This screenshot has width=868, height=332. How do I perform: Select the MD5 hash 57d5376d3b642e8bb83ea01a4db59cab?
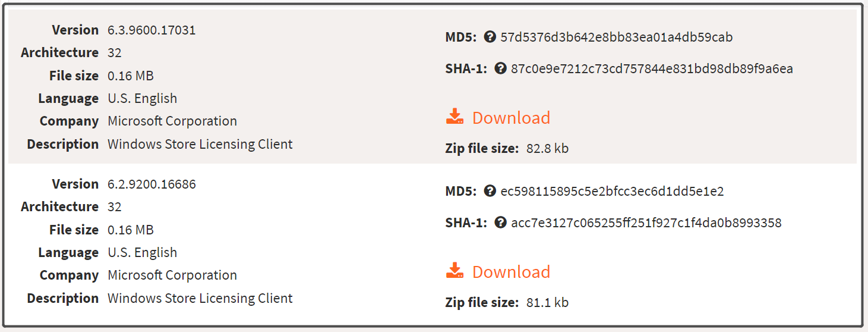[617, 37]
